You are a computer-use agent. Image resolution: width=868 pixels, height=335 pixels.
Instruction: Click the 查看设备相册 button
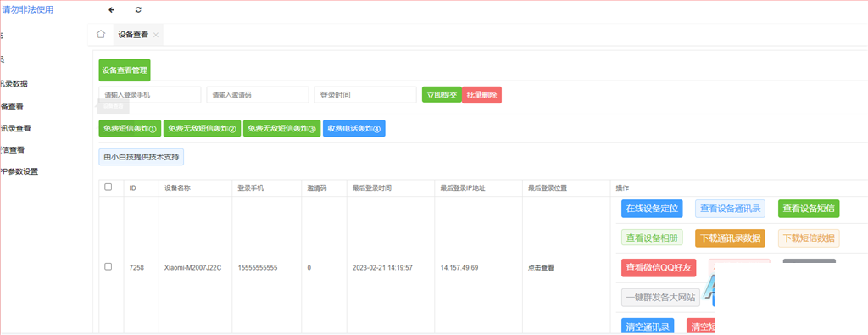(x=652, y=238)
